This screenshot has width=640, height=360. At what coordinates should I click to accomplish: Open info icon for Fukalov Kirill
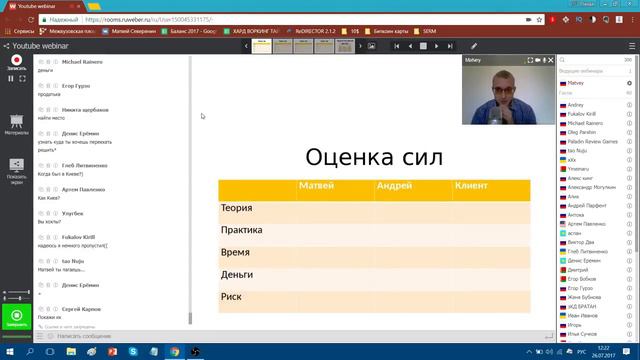point(629,114)
